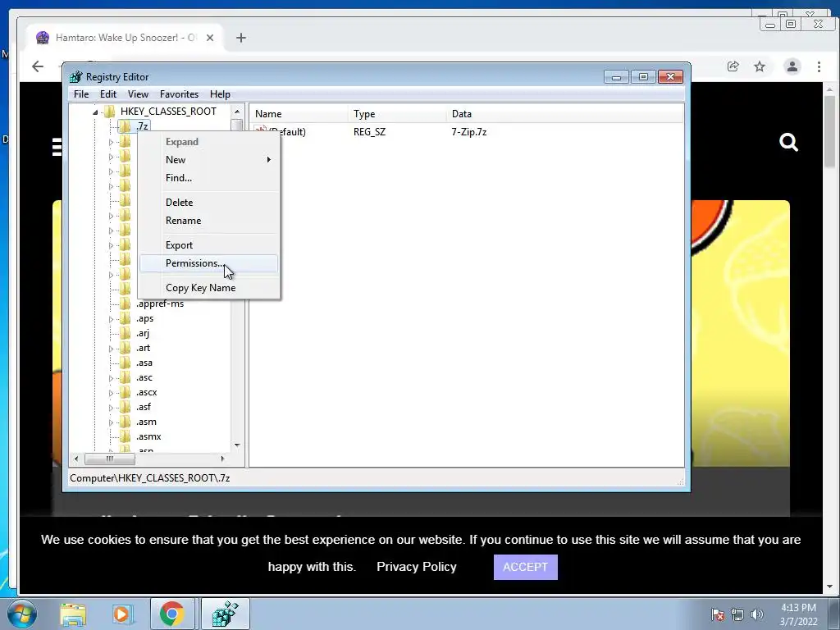Click the website search magnifier icon

788,143
